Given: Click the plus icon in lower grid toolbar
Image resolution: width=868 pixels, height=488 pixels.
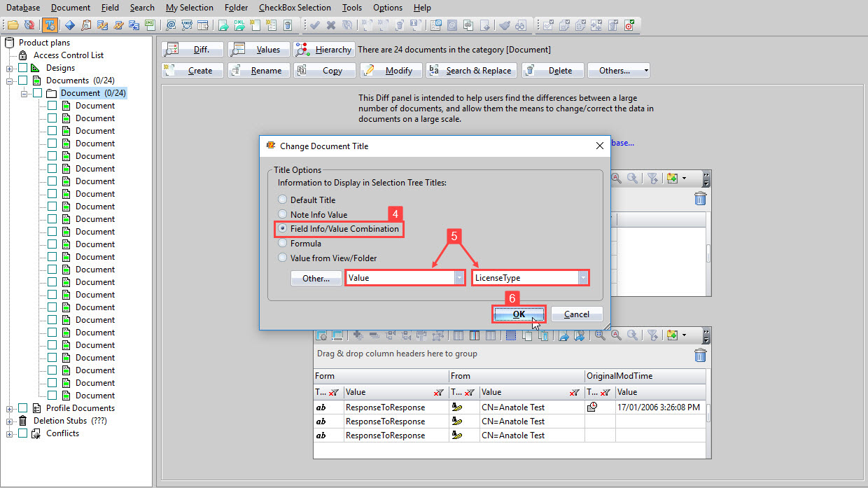Looking at the screenshot, I should point(358,335).
